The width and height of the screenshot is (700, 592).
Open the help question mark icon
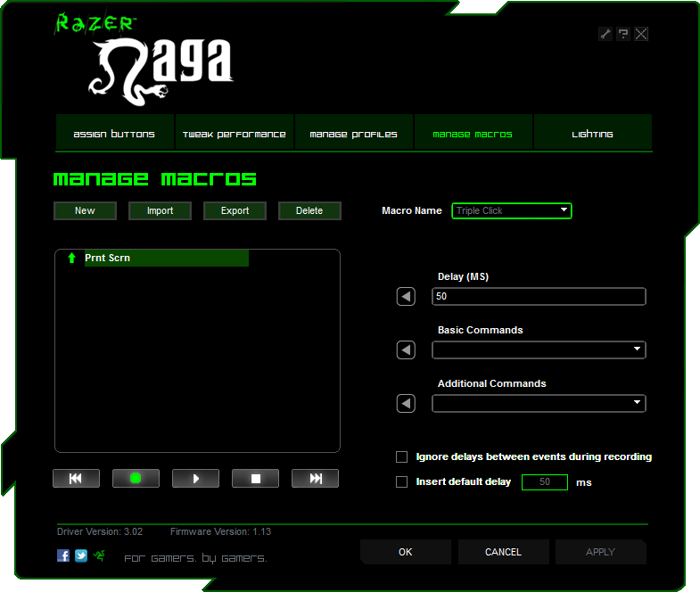623,34
